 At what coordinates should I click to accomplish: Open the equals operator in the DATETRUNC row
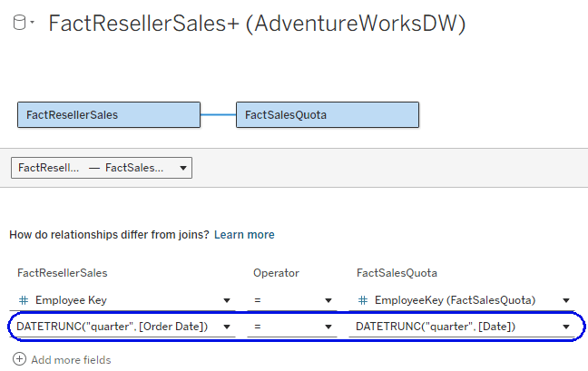coord(288,327)
